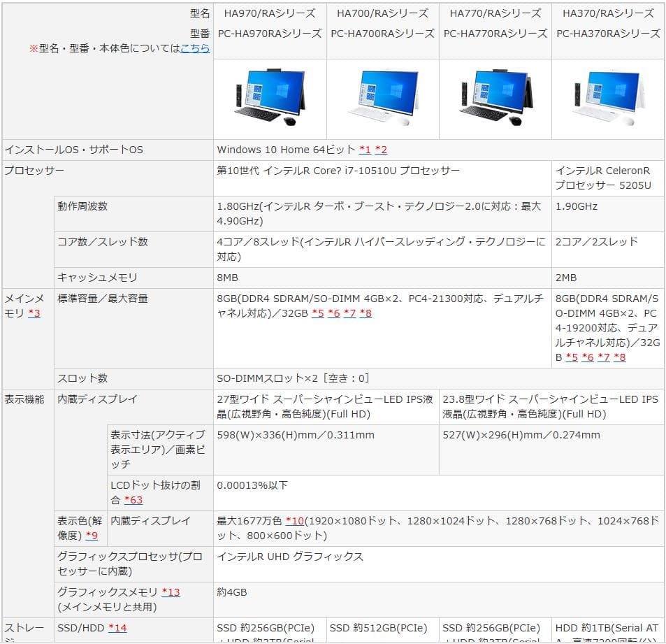666x644 pixels.
Task: Click footnote *8 after 32GB
Action: click(x=366, y=314)
